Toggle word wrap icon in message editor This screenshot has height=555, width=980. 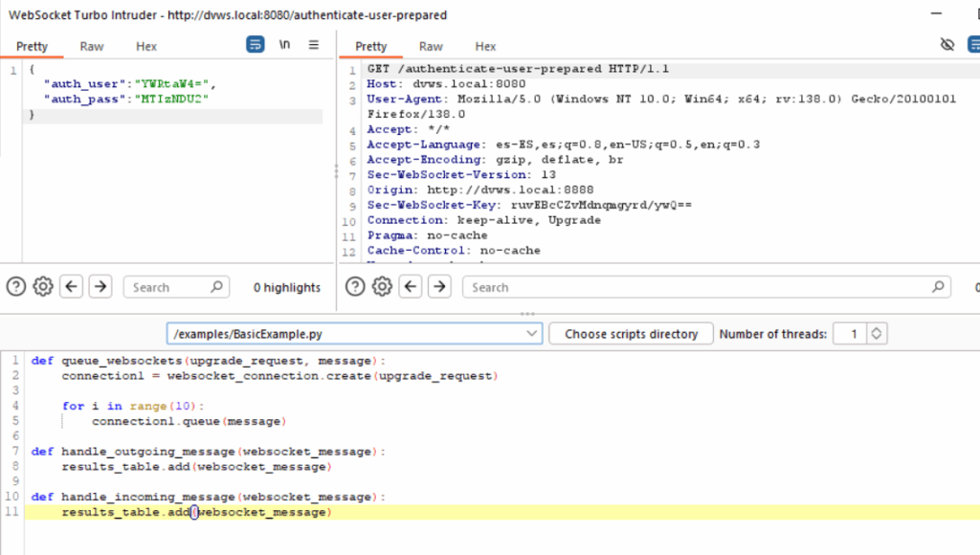coord(255,44)
